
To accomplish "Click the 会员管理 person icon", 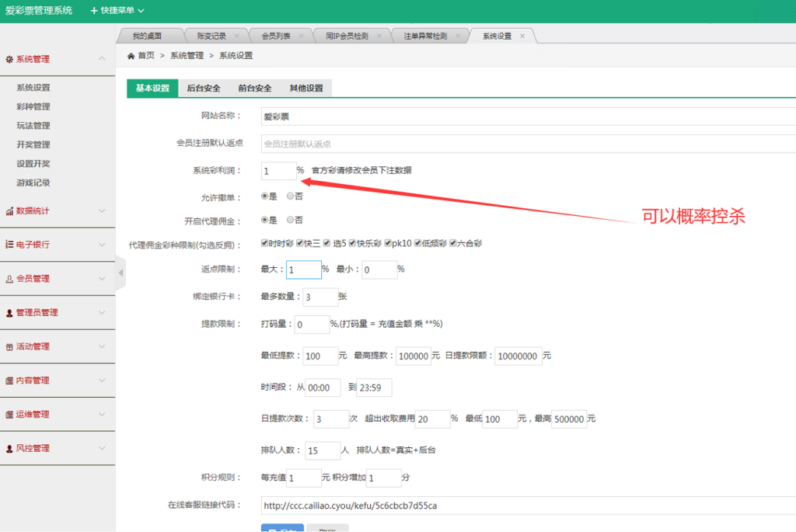I will pos(9,278).
